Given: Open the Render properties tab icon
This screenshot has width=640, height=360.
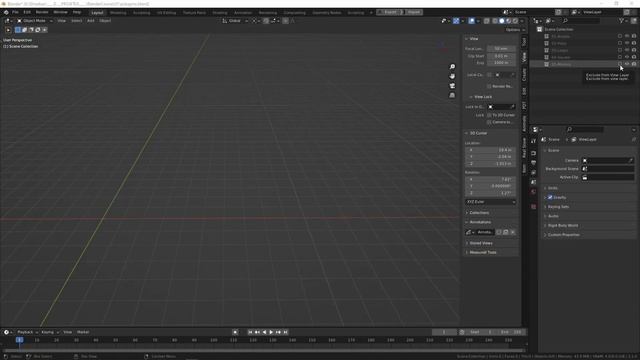Looking at the screenshot, I should [533, 153].
